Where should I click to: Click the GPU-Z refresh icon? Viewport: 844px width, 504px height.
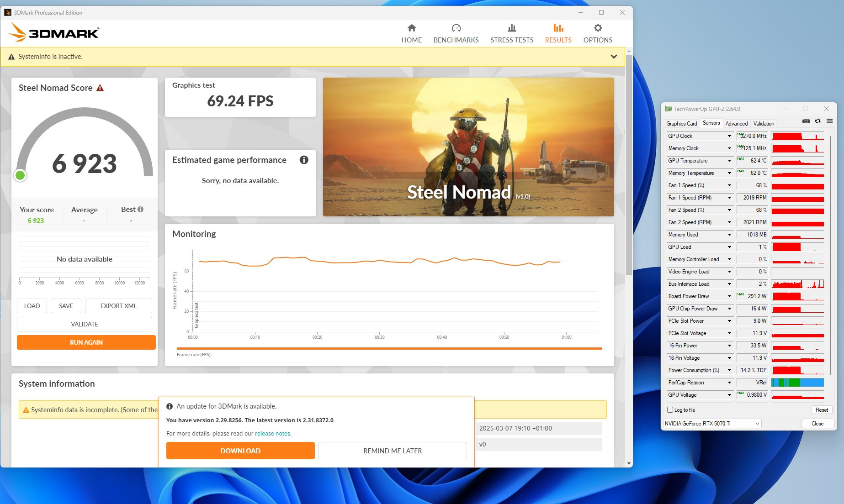(x=817, y=121)
